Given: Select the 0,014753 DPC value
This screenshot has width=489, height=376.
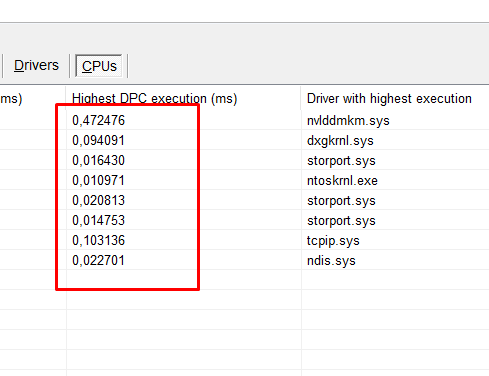Looking at the screenshot, I should (98, 220).
